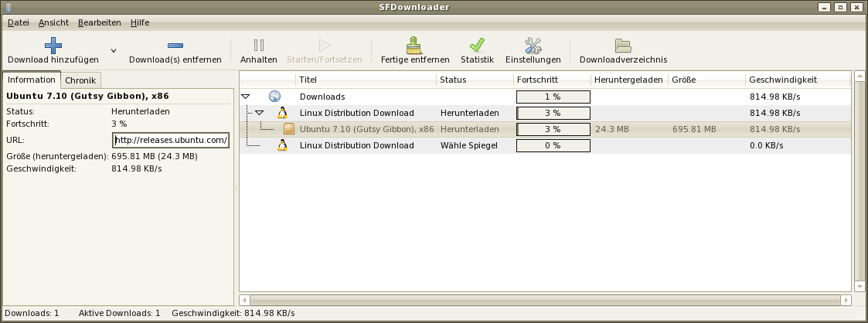This screenshot has width=868, height=323.
Task: Click the scroll-up arrow of vertical scrollbar
Action: click(x=859, y=75)
